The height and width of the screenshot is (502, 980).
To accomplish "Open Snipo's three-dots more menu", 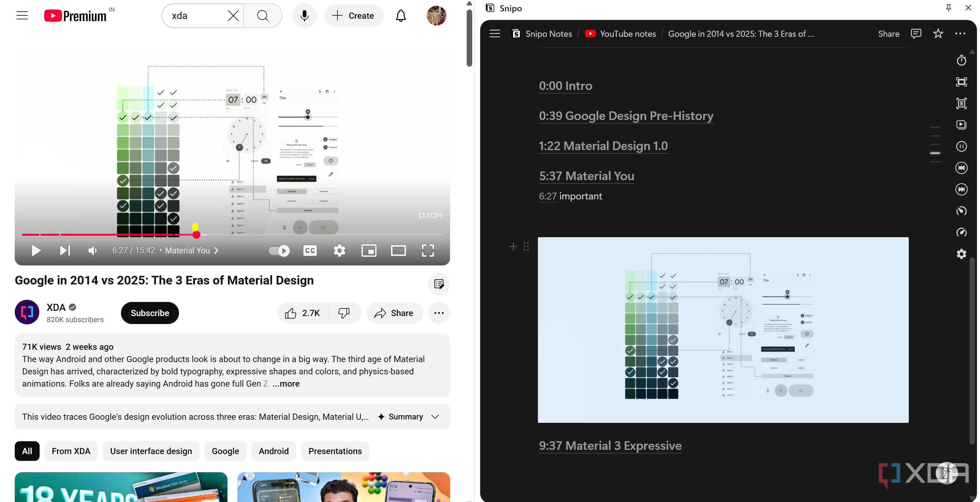I will coord(960,33).
